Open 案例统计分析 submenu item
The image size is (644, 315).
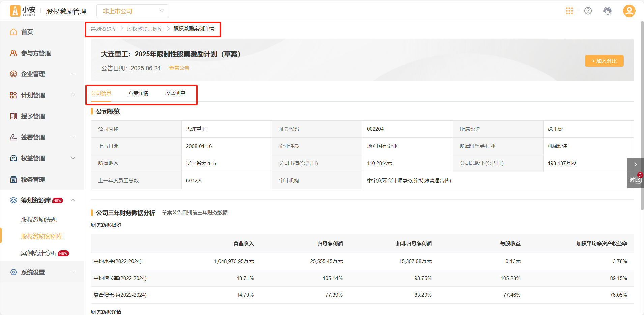tap(39, 253)
